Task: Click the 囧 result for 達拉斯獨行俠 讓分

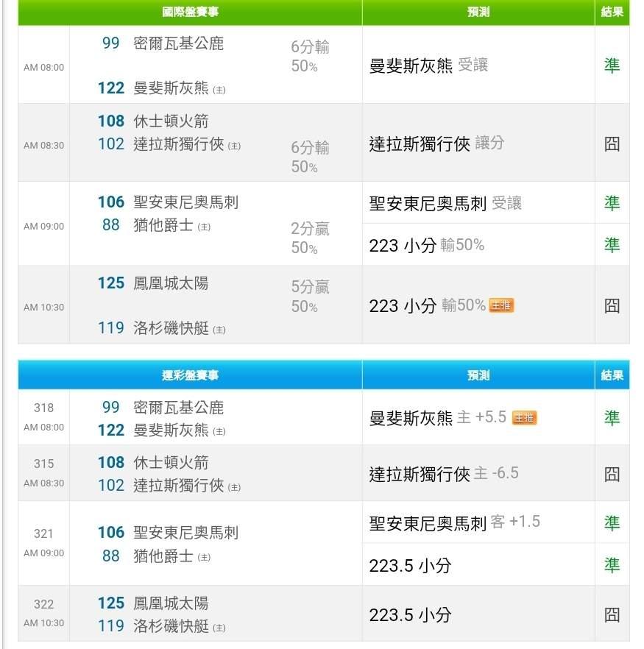Action: (x=612, y=143)
